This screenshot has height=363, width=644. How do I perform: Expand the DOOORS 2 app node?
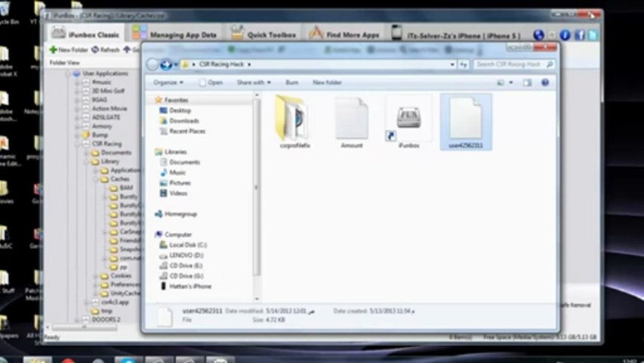pyautogui.click(x=78, y=320)
